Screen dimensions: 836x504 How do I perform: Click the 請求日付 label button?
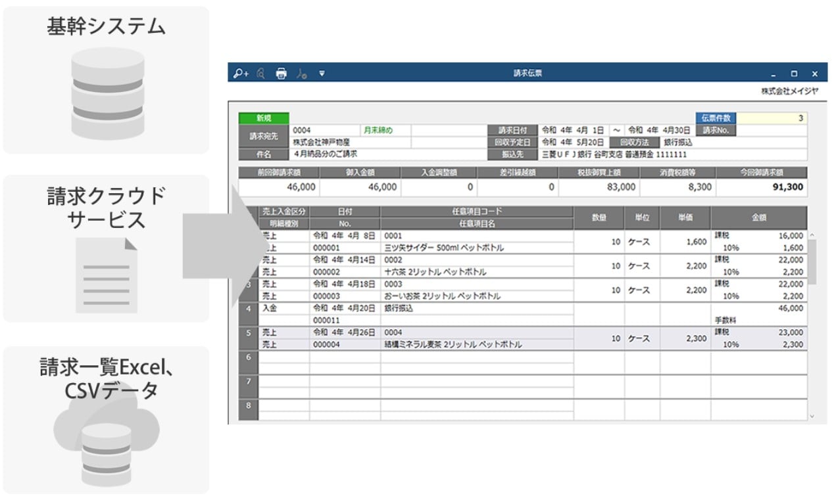pos(512,130)
